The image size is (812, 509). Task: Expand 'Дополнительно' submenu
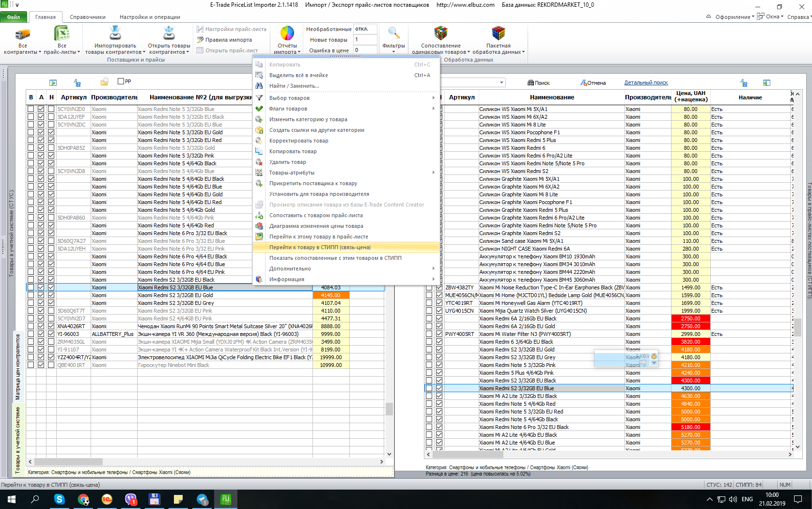pos(346,269)
